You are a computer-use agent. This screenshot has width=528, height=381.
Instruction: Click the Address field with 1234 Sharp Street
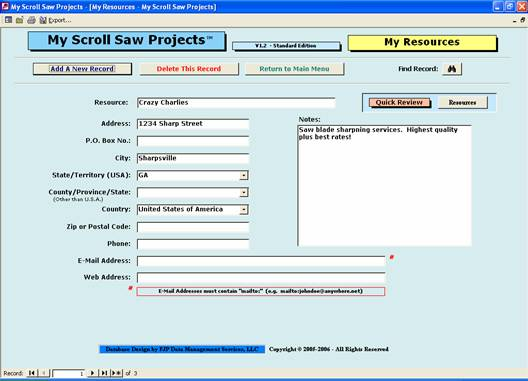pyautogui.click(x=193, y=124)
